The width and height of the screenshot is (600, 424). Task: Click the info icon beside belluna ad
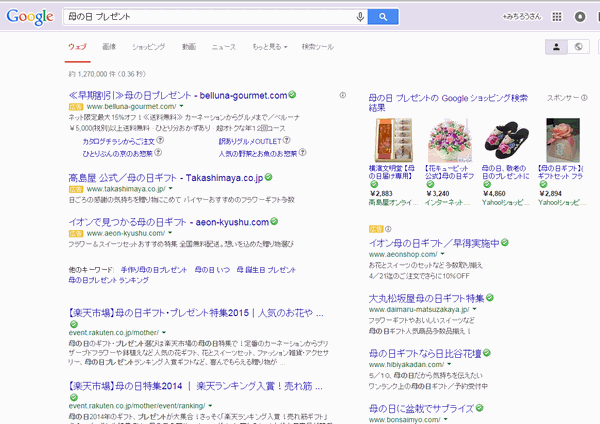pyautogui.click(x=342, y=95)
